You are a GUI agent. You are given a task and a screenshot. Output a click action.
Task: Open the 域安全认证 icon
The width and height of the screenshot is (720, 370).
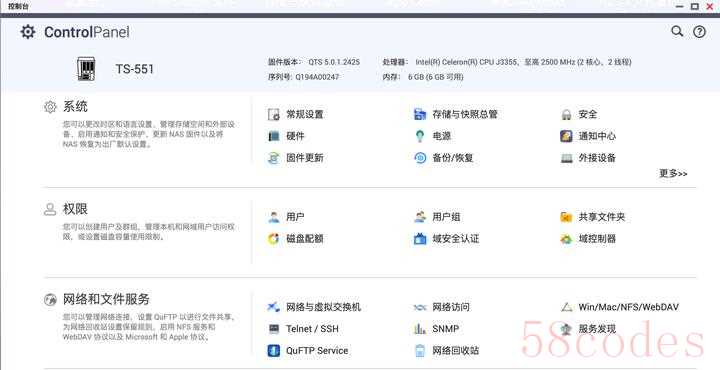point(420,239)
